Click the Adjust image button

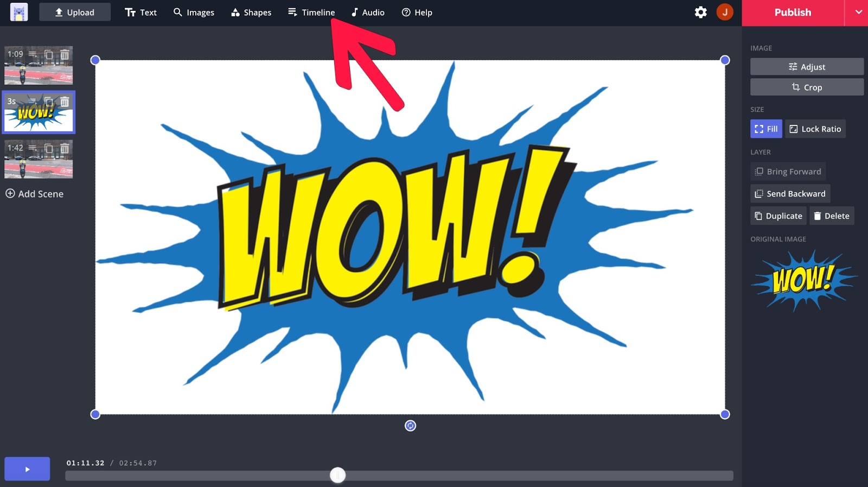[x=807, y=67]
